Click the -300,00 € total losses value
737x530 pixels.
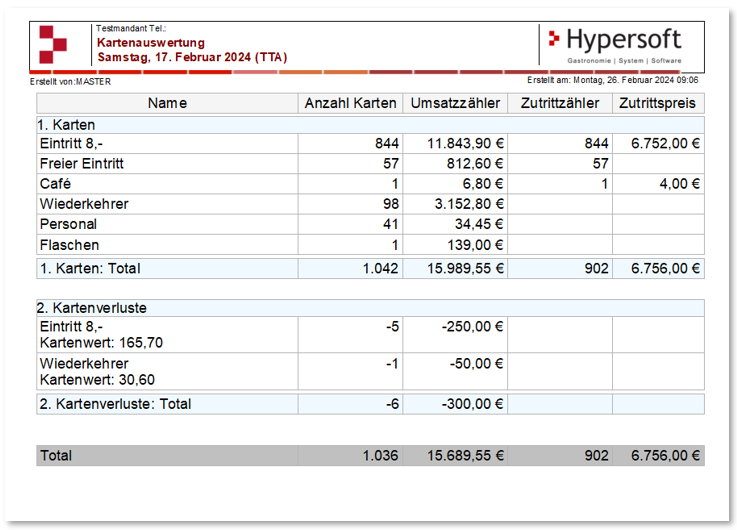(x=472, y=404)
